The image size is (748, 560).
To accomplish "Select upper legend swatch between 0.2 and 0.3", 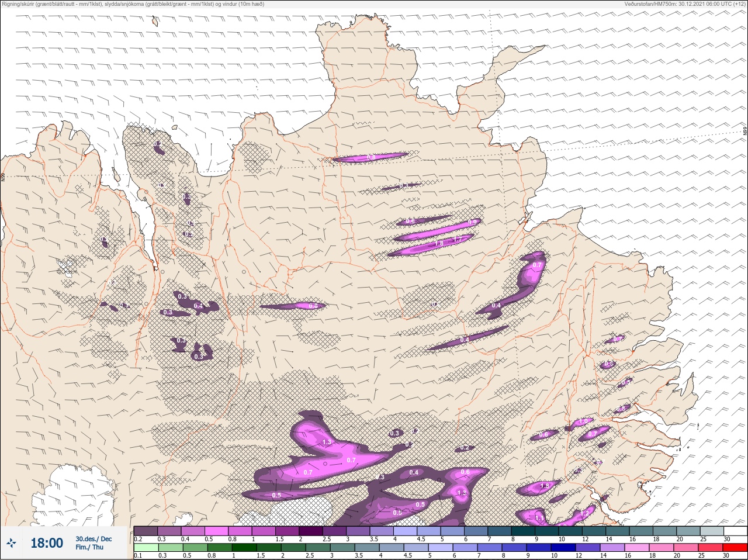I will pyautogui.click(x=146, y=531).
